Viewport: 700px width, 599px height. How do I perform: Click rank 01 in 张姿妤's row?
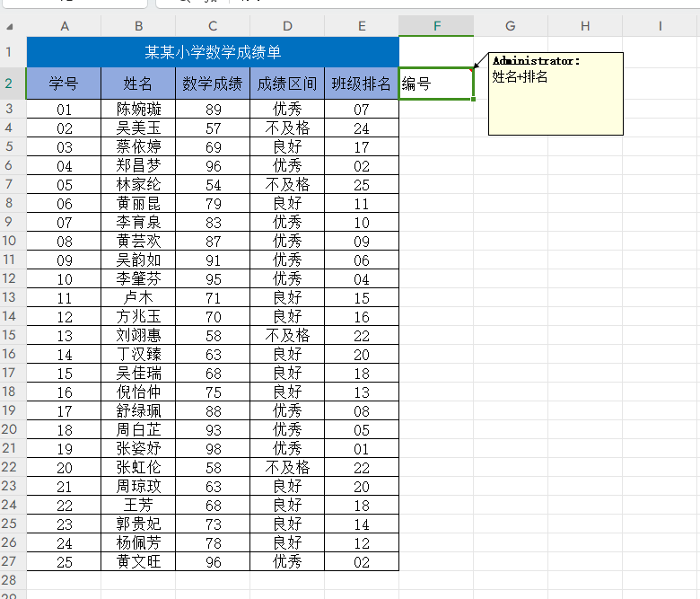362,448
